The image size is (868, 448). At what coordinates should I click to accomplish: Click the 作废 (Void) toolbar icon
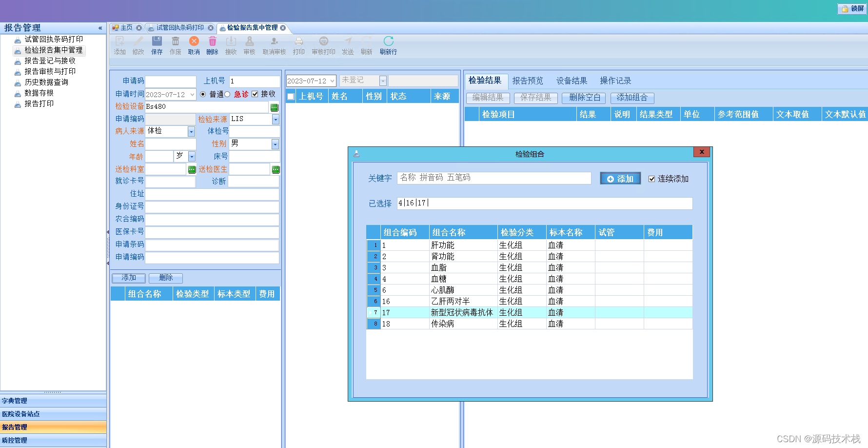(175, 45)
